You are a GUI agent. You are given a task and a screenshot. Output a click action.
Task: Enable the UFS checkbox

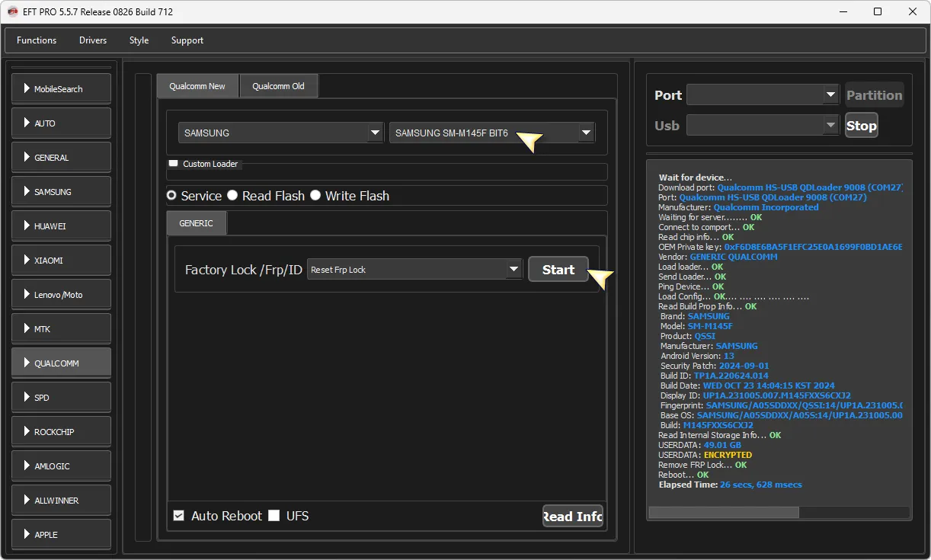tap(274, 516)
